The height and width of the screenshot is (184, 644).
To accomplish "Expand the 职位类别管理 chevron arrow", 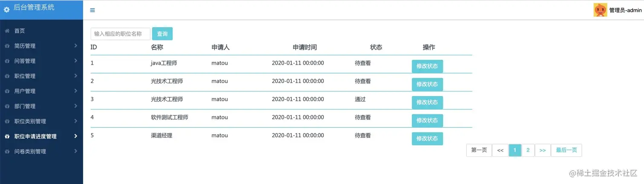I will 75,121.
